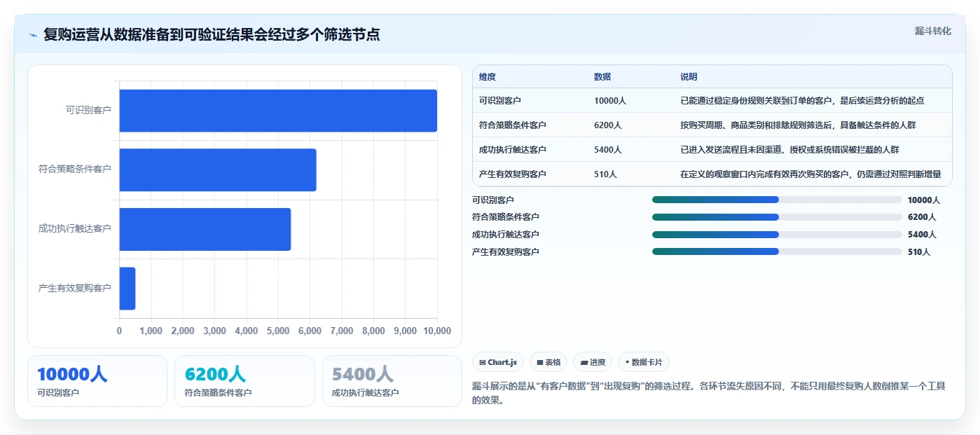Screen dimensions: 980x435
Task: Click the 成功执行触达客户 bar in the chart
Action: pyautogui.click(x=205, y=229)
